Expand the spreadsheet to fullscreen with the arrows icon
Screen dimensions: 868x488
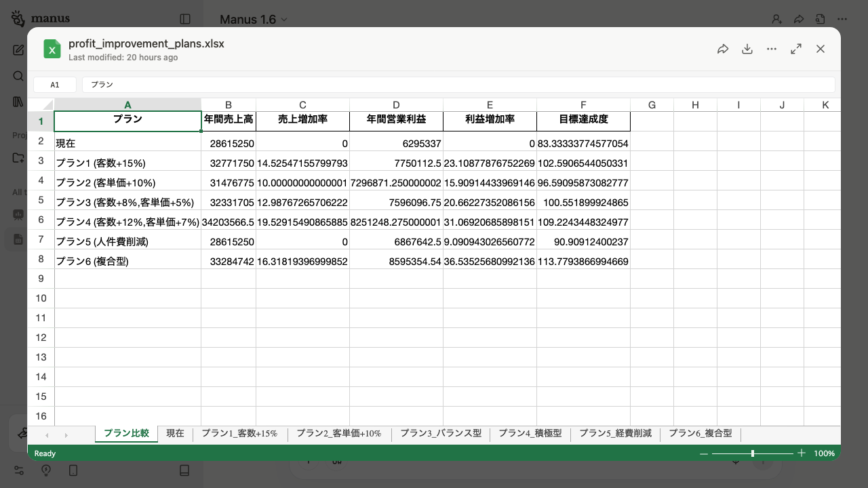796,49
